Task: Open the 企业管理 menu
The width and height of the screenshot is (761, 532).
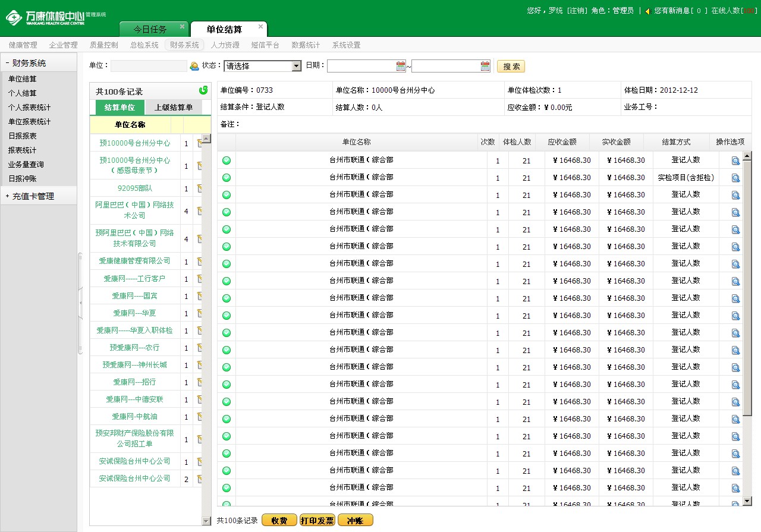Action: [63, 45]
